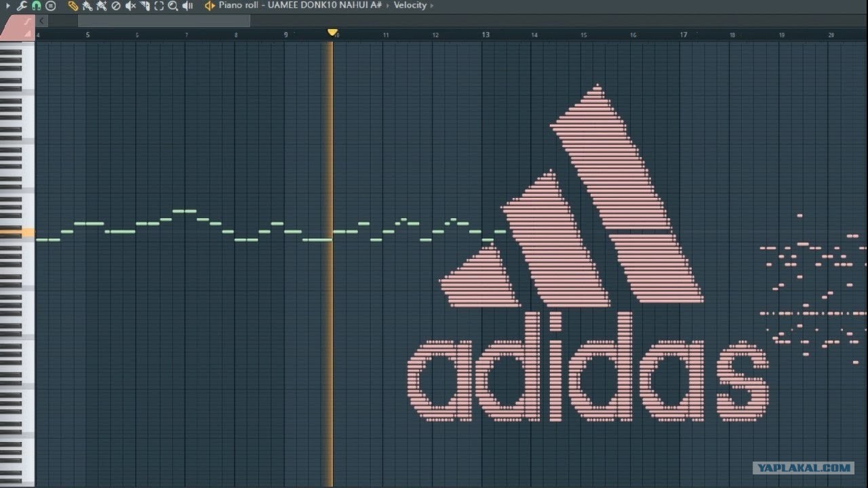
Task: Select the Mute notes tool
Action: tap(130, 6)
